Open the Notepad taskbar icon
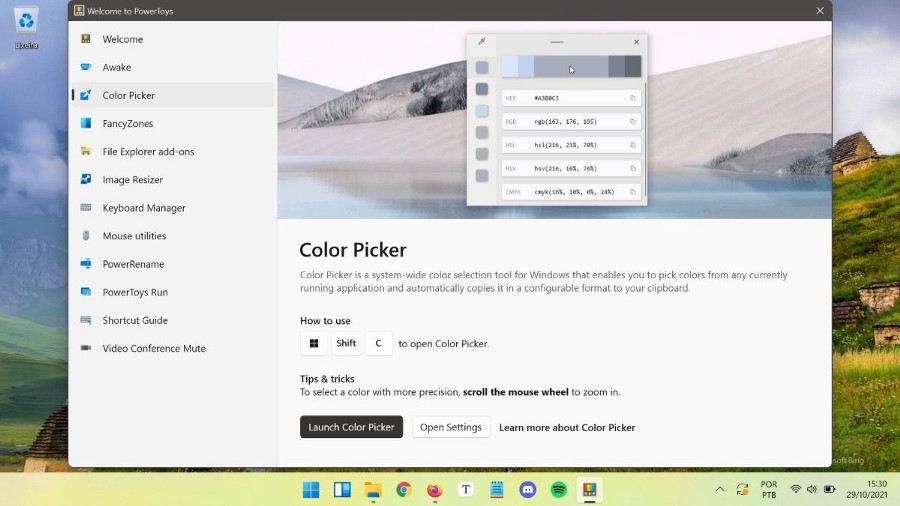Image resolution: width=900 pixels, height=506 pixels. (x=497, y=489)
